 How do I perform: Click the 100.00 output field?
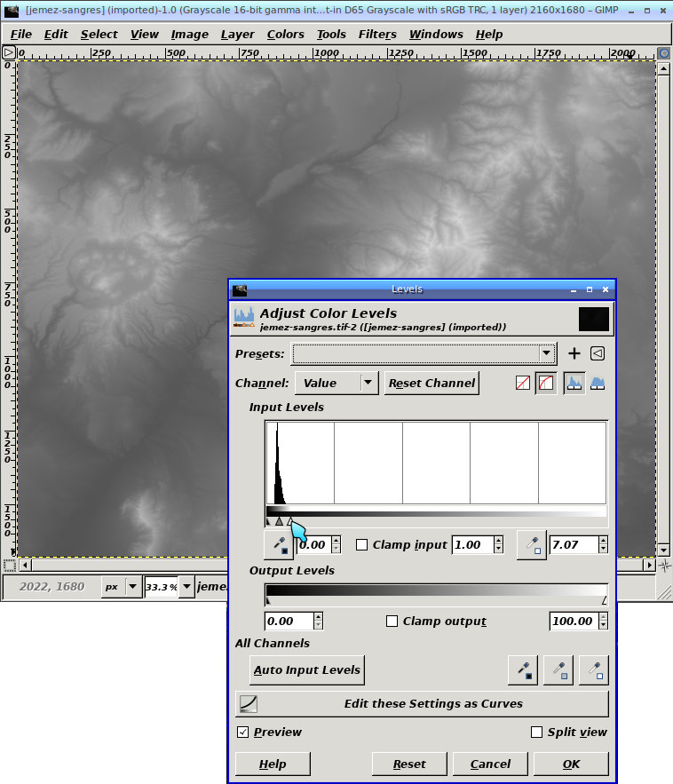click(x=574, y=621)
